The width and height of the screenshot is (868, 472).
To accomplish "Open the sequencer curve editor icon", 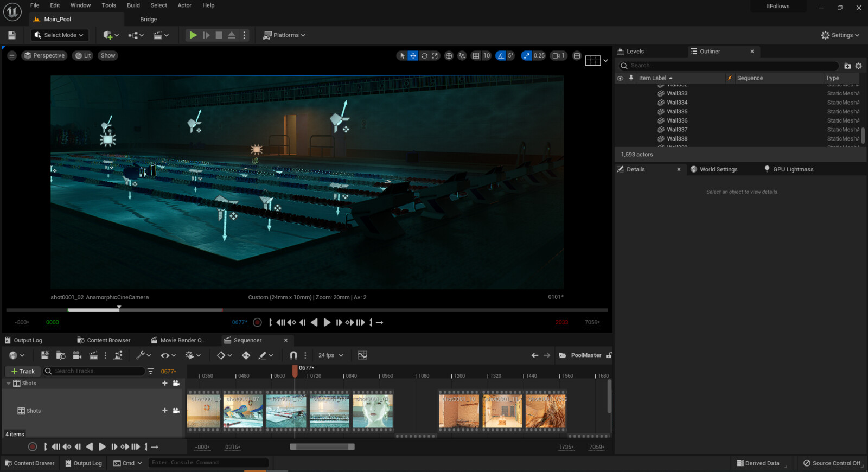I will click(362, 355).
